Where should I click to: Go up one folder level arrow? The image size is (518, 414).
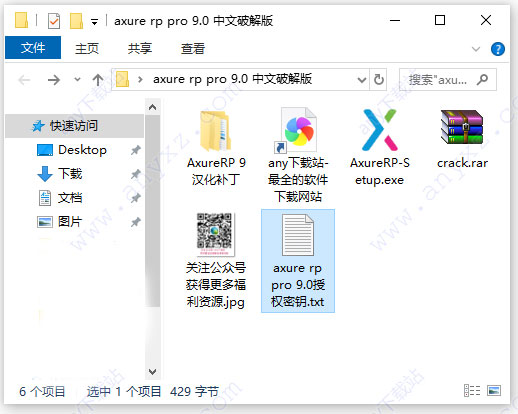(x=97, y=80)
